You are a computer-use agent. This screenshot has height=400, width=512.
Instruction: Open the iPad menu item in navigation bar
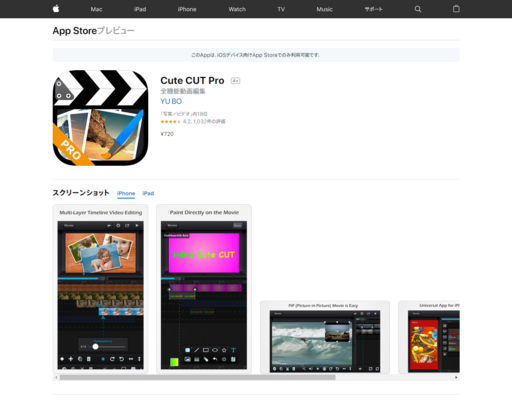[x=140, y=9]
